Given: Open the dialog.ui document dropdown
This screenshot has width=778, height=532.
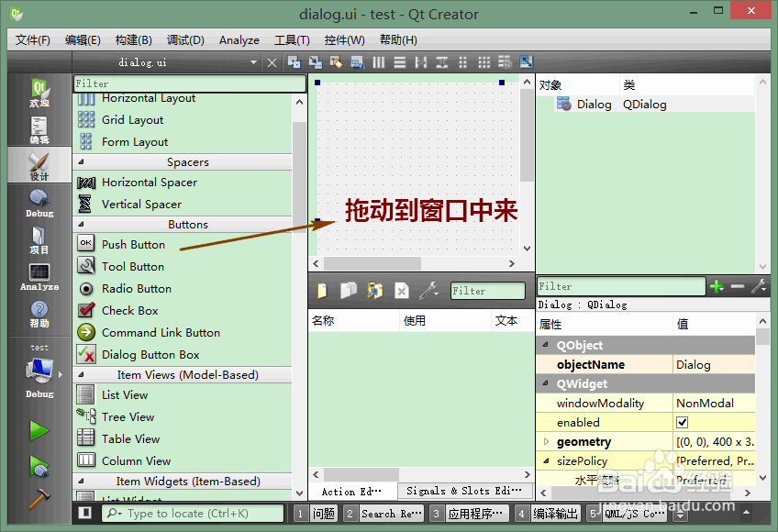Looking at the screenshot, I should [x=253, y=62].
